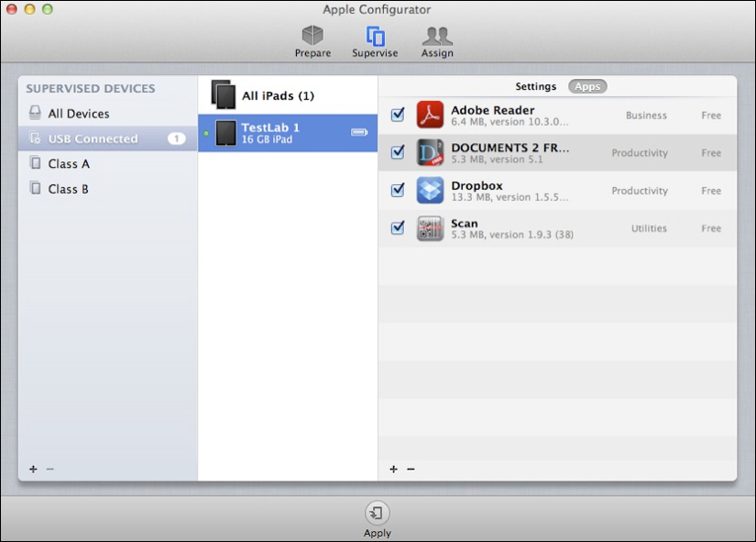Remove device group with minus icon
Image resolution: width=756 pixels, height=542 pixels.
point(50,469)
